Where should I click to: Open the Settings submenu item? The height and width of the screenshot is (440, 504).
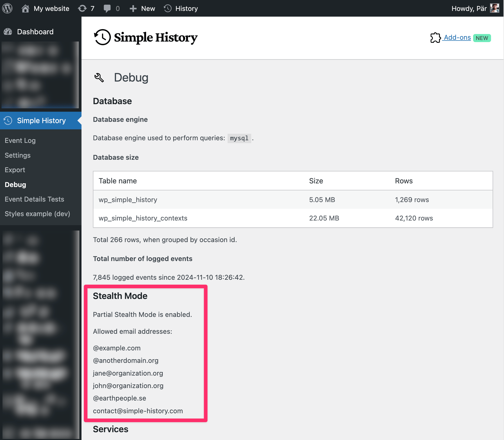click(18, 155)
